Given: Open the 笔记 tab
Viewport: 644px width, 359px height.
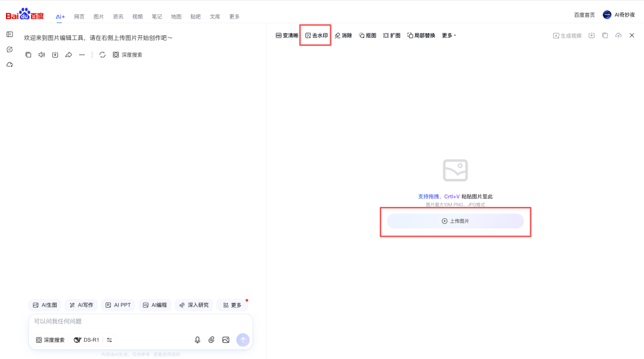Looking at the screenshot, I should coord(156,17).
